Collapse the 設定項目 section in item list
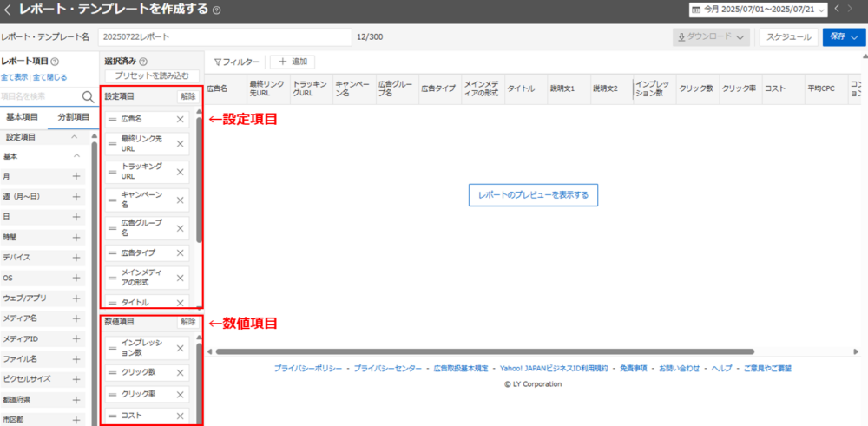The width and height of the screenshot is (868, 426). click(74, 136)
